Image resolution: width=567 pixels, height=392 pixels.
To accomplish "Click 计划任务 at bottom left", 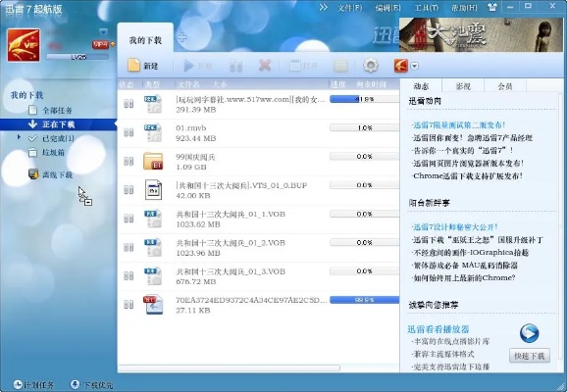I will pos(33,385).
